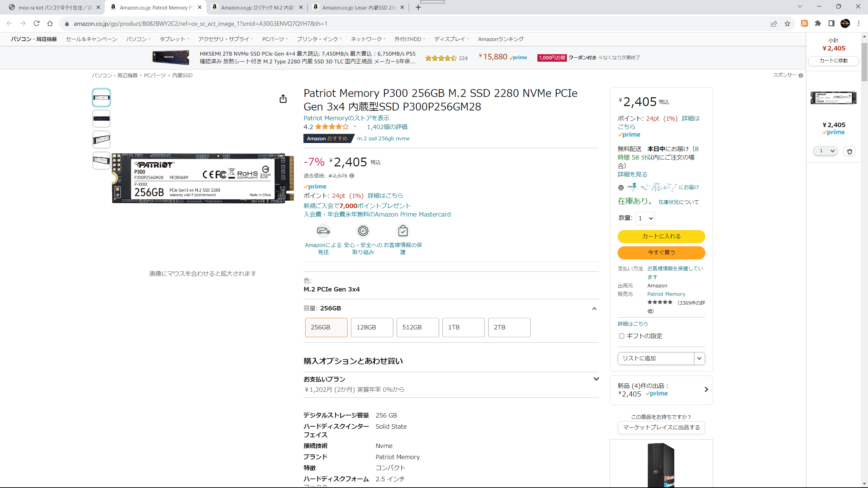Open セール&キャンペーン menu item
868x488 pixels.
click(91, 39)
